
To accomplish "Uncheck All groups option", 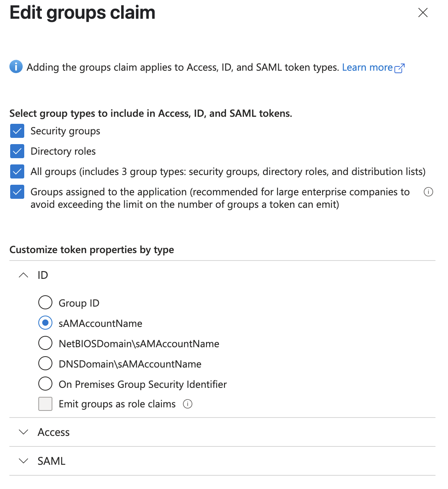I will 17,171.
